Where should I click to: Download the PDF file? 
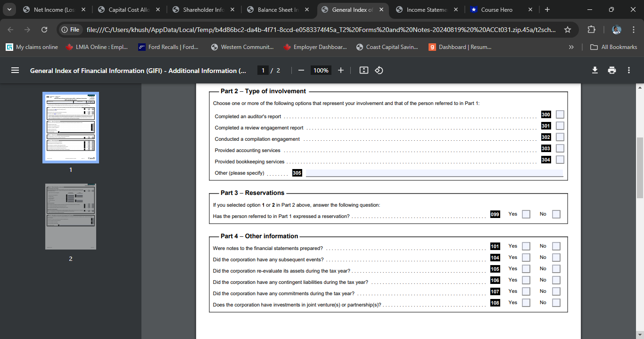click(x=595, y=70)
